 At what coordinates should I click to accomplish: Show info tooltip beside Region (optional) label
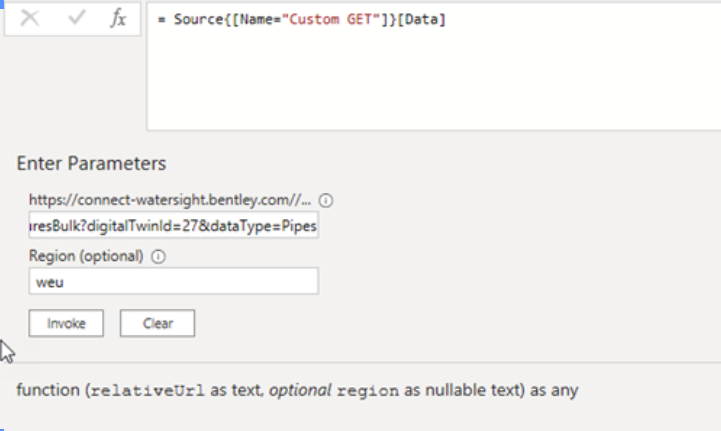pos(159,256)
